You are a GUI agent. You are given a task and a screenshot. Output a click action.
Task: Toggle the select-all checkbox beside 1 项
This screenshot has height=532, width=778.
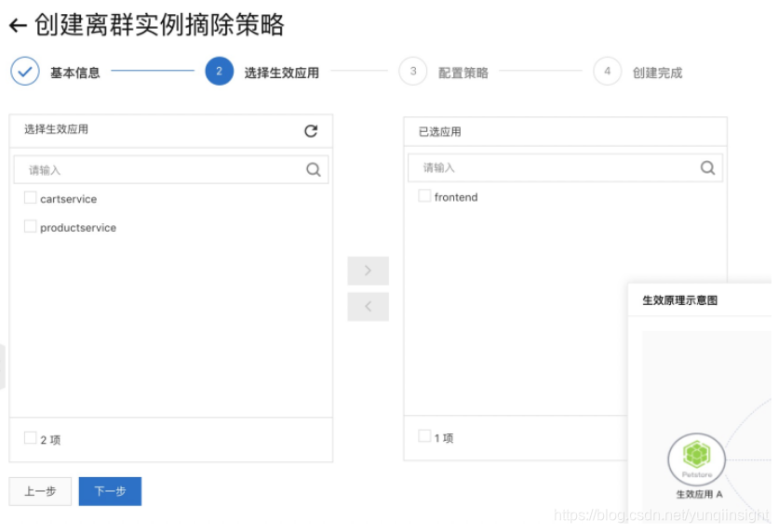pyautogui.click(x=424, y=436)
